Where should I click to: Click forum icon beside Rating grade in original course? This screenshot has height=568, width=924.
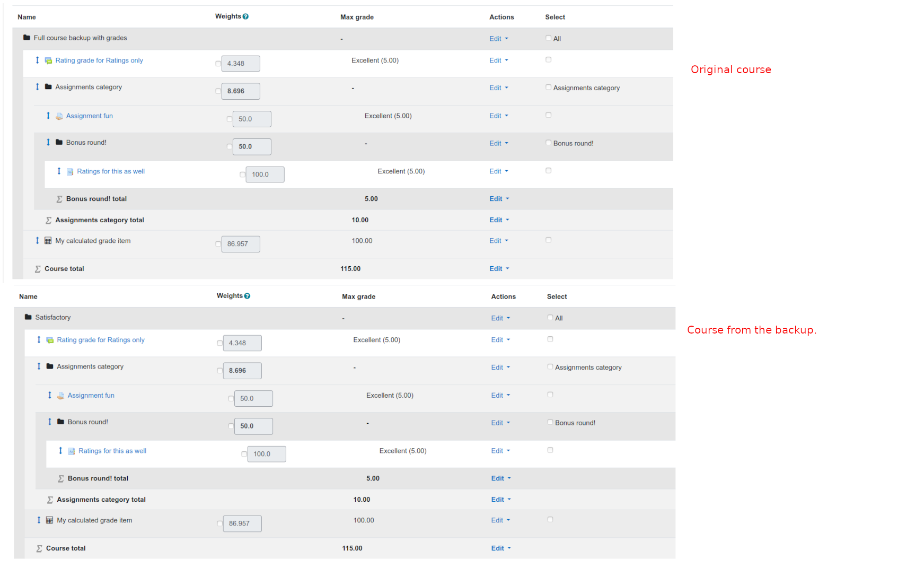[x=48, y=60]
